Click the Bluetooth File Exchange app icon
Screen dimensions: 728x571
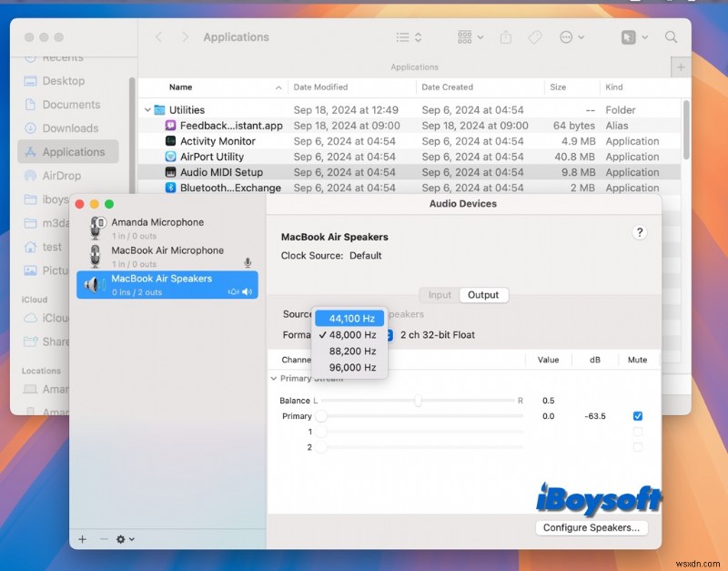(x=170, y=188)
